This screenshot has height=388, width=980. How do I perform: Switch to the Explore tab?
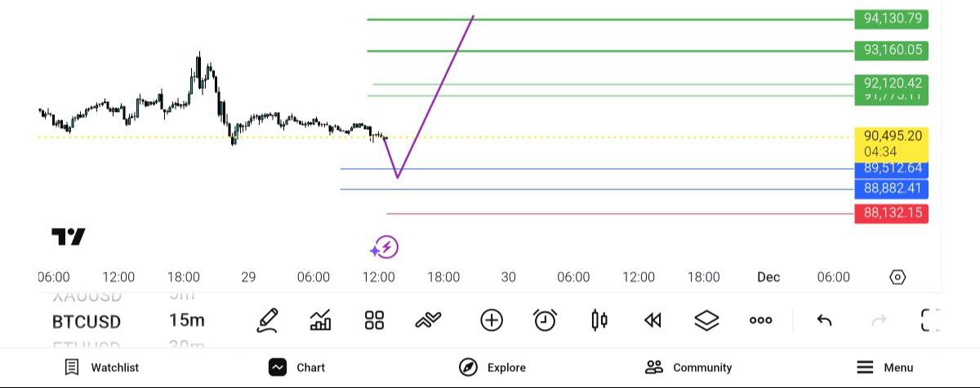[492, 368]
